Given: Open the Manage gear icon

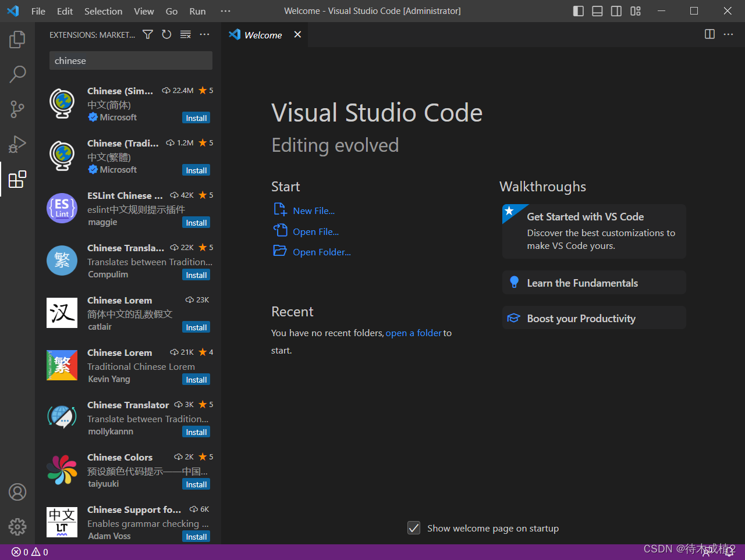Looking at the screenshot, I should click(x=17, y=527).
